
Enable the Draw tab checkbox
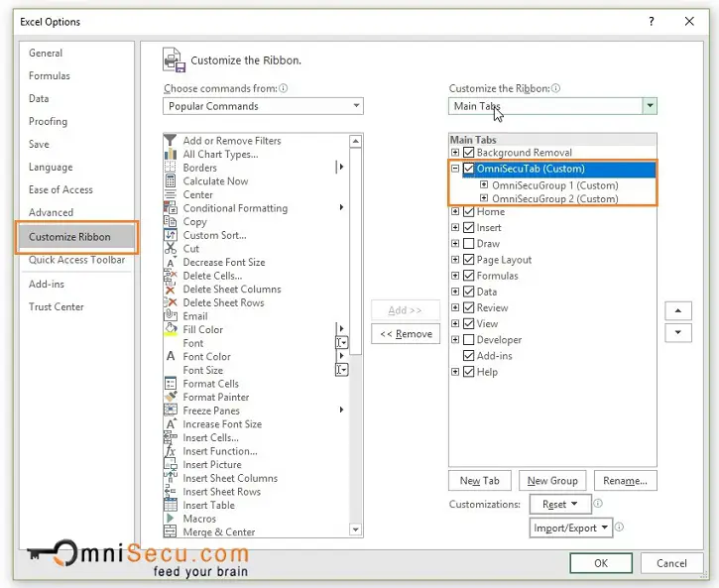(469, 243)
